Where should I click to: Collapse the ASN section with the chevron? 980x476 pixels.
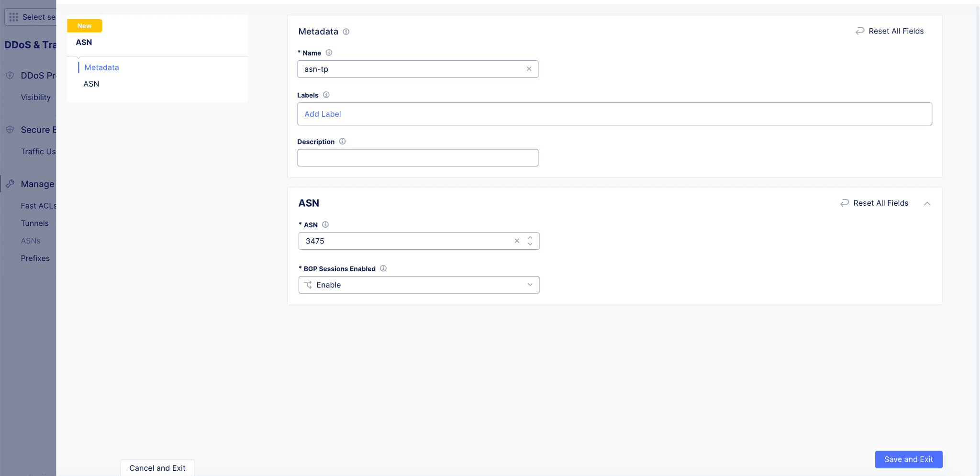click(927, 203)
